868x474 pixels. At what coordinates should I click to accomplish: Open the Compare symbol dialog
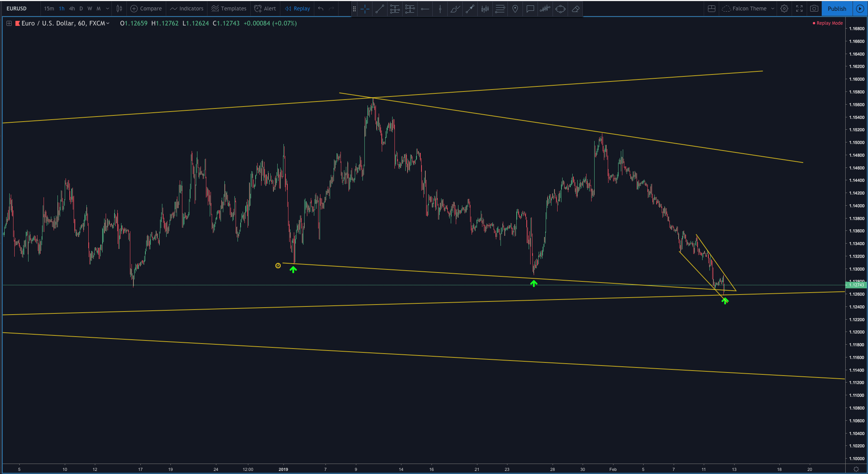146,8
